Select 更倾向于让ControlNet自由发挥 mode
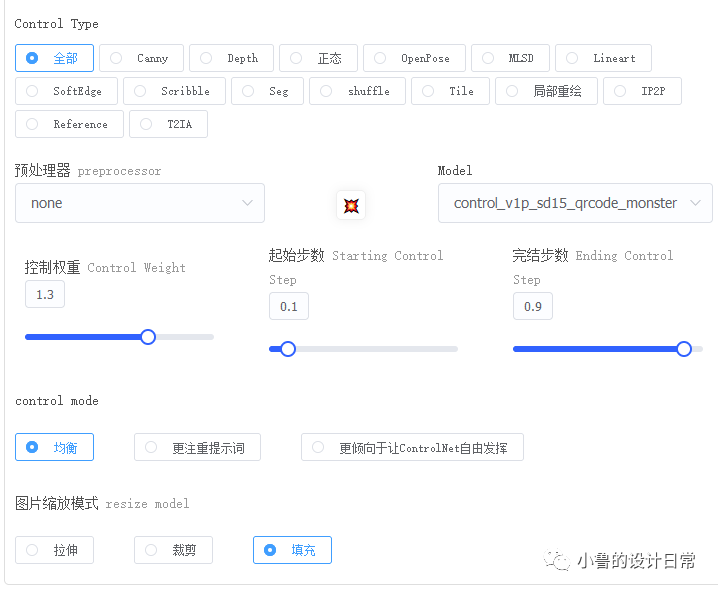The height and width of the screenshot is (591, 718). click(x=412, y=447)
